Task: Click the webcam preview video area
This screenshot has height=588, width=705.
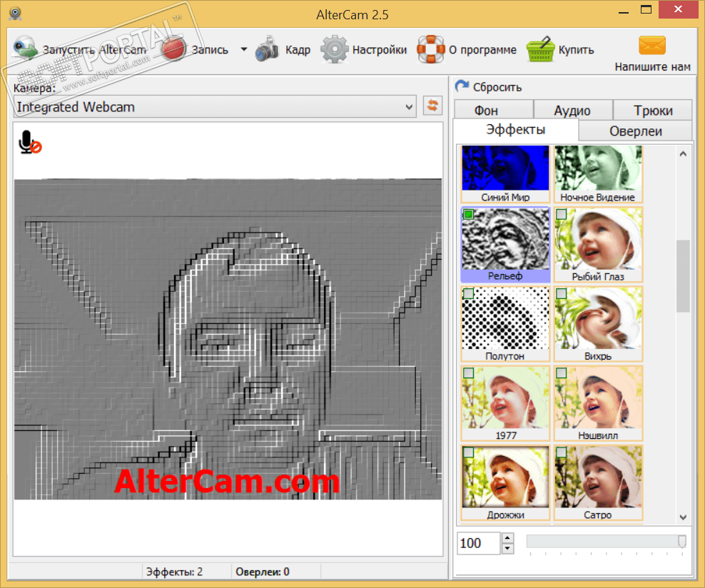Action: [228, 340]
